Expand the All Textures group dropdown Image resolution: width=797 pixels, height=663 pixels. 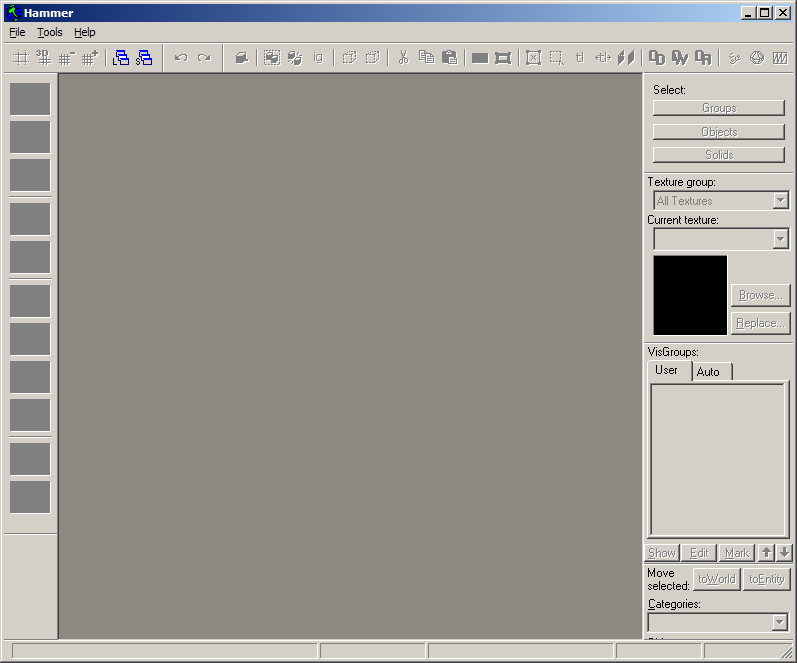tap(780, 201)
